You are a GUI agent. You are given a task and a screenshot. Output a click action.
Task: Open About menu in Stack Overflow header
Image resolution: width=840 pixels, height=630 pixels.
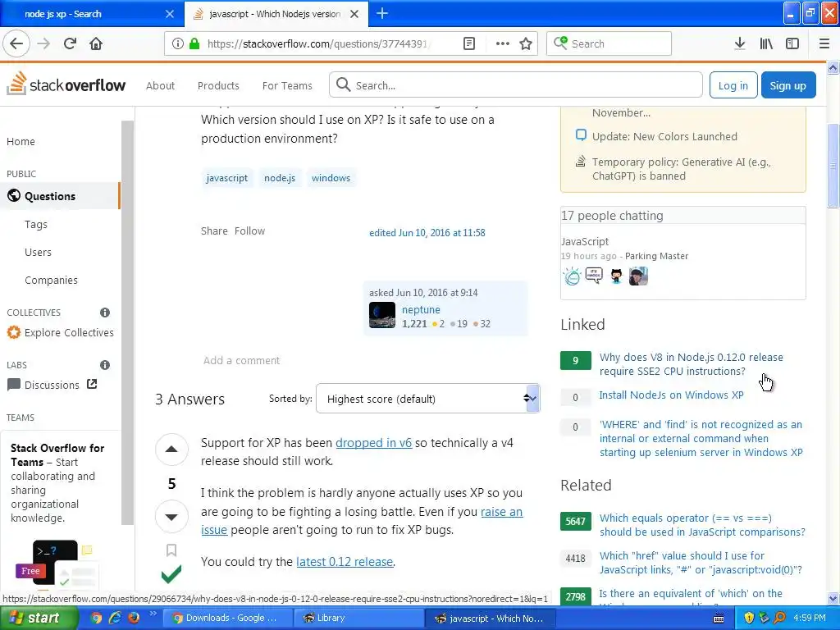[x=160, y=85]
